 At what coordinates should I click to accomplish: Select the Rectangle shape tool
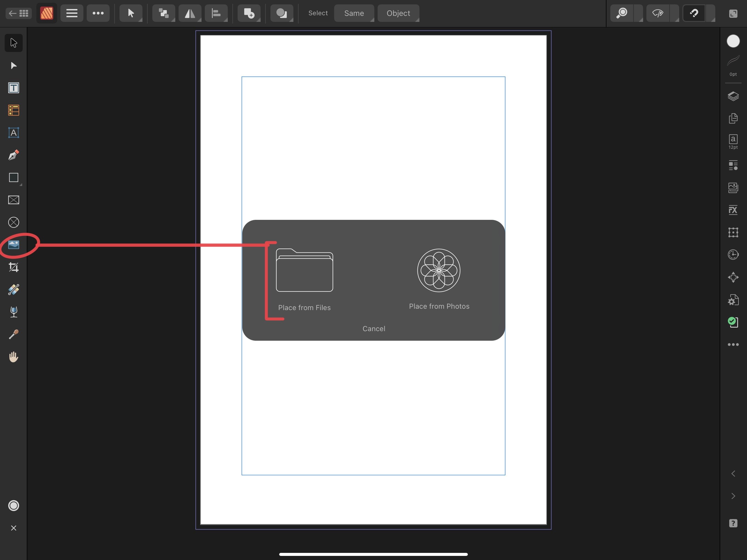point(13,178)
